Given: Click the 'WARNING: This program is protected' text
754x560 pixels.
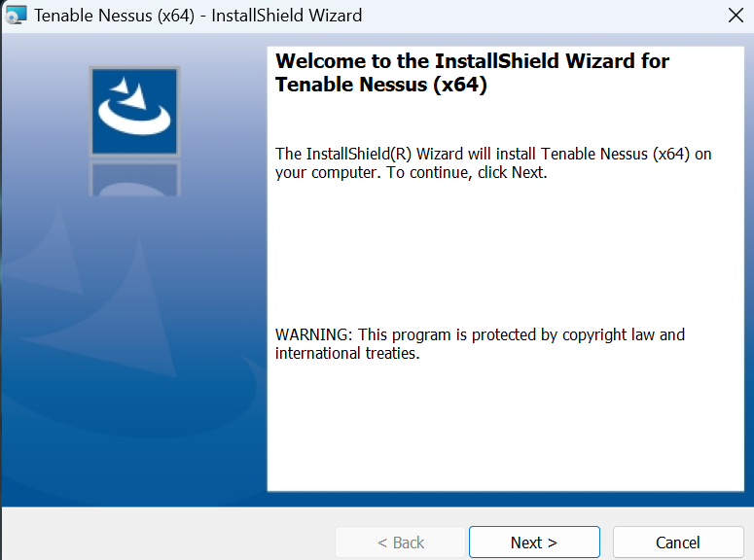Looking at the screenshot, I should pyautogui.click(x=480, y=344).
